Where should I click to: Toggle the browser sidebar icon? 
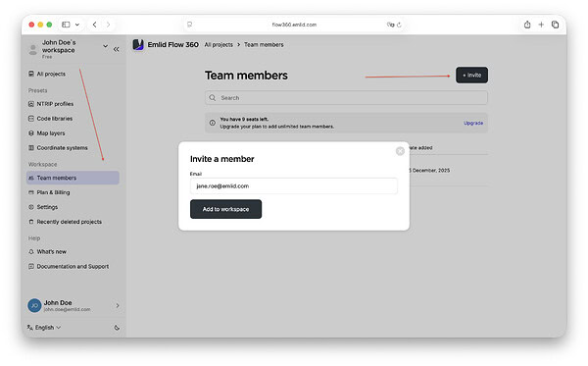pyautogui.click(x=66, y=25)
